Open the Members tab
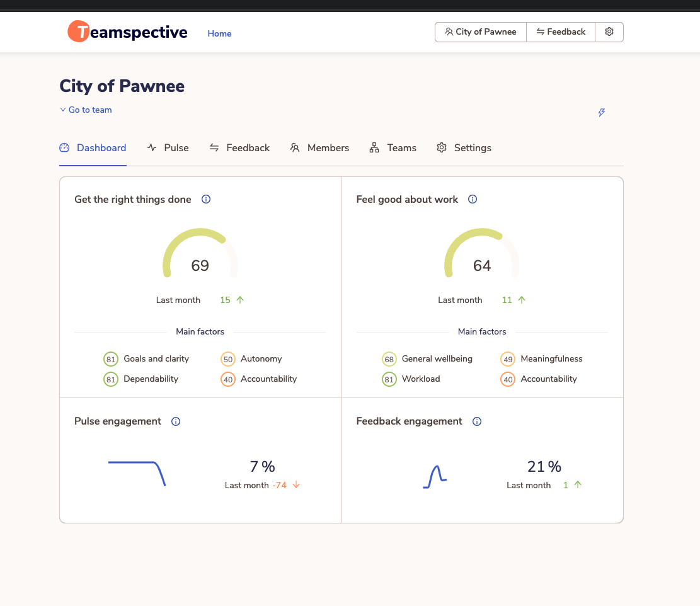 [319, 148]
